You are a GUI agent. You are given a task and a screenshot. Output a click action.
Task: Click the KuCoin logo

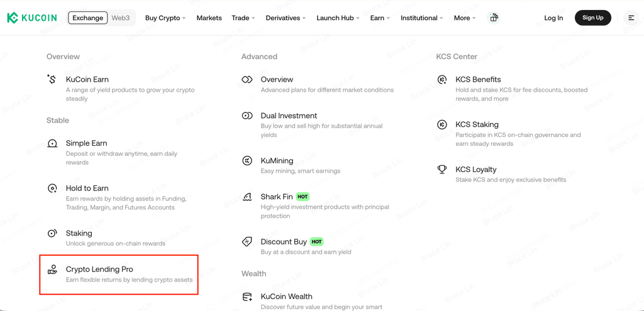pos(31,18)
